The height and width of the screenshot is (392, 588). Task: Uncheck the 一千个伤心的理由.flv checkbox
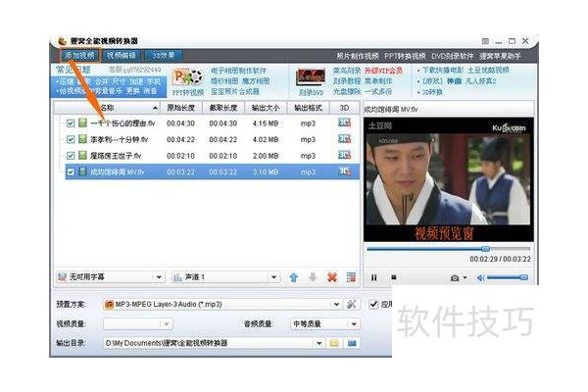click(71, 123)
